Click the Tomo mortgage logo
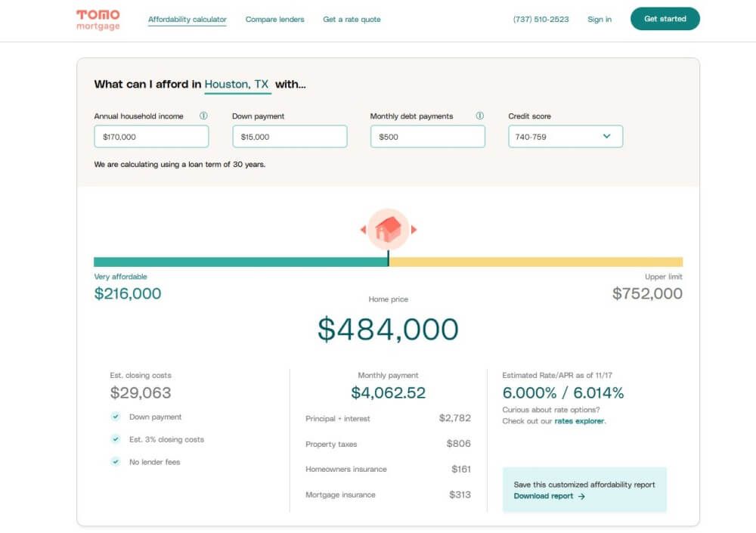This screenshot has width=756, height=533. click(x=97, y=19)
